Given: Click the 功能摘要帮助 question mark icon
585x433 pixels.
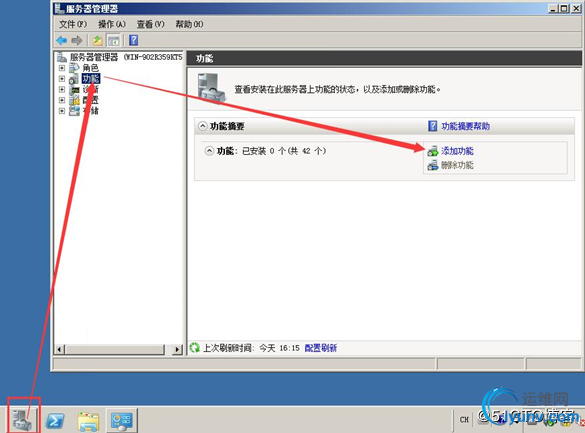Looking at the screenshot, I should tap(432, 126).
